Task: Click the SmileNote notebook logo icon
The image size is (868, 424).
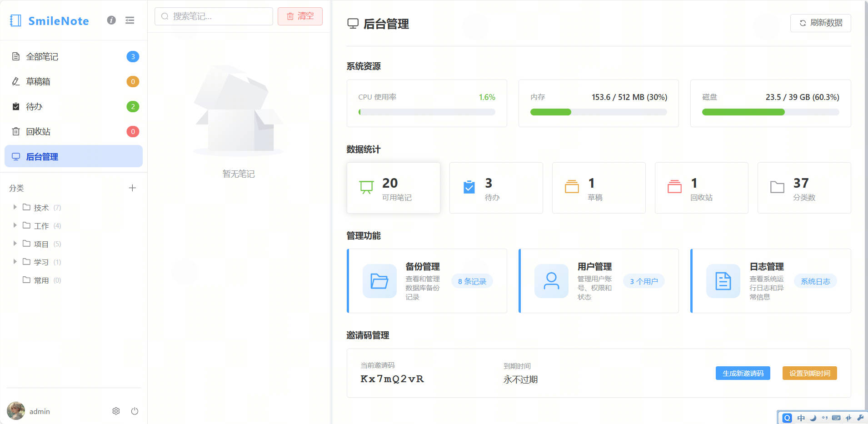Action: tap(15, 20)
